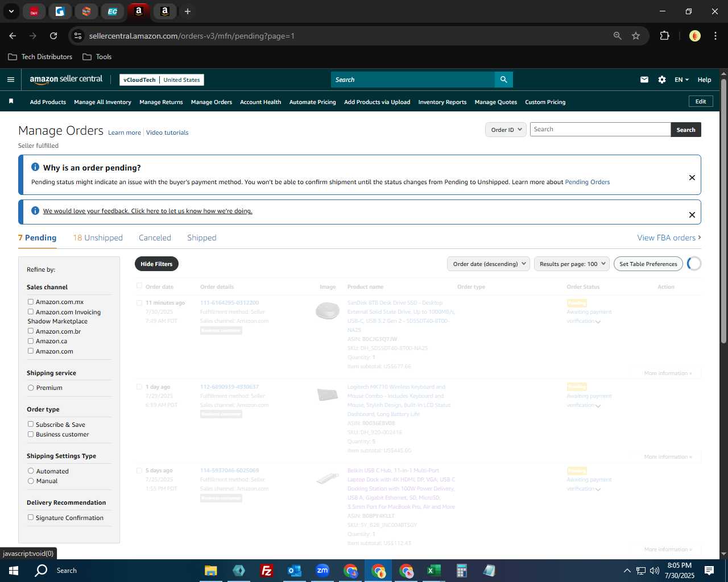Check Amazon.com Invoicing Shadow Marketplace
This screenshot has height=582, width=728.
point(31,311)
